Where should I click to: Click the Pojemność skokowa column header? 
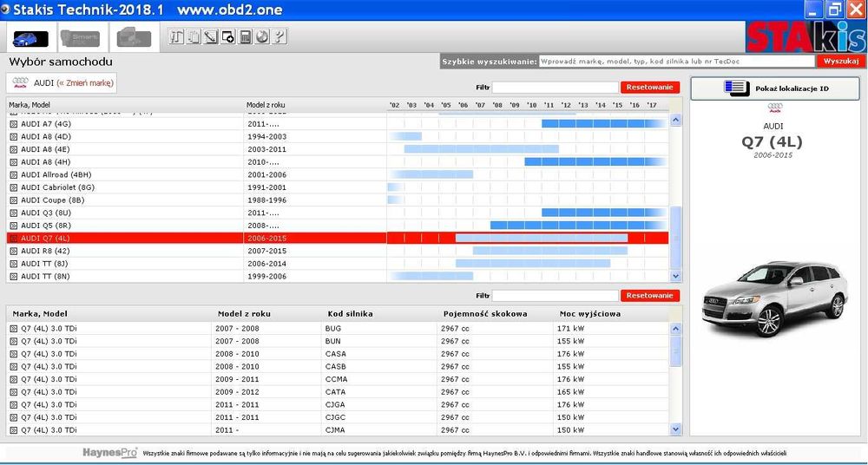coord(485,314)
